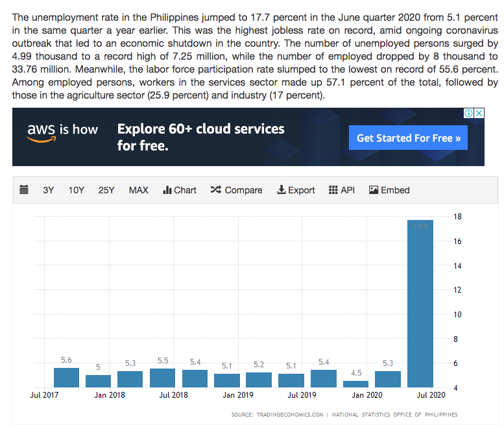This screenshot has width=504, height=425.
Task: Click the 5.2 bar in chart
Action: pyautogui.click(x=259, y=380)
